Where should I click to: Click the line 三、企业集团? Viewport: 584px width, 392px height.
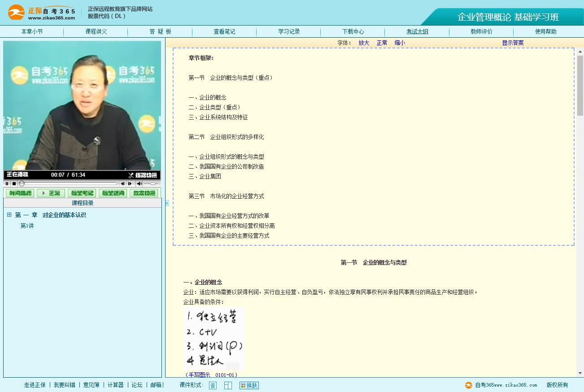pyautogui.click(x=205, y=176)
